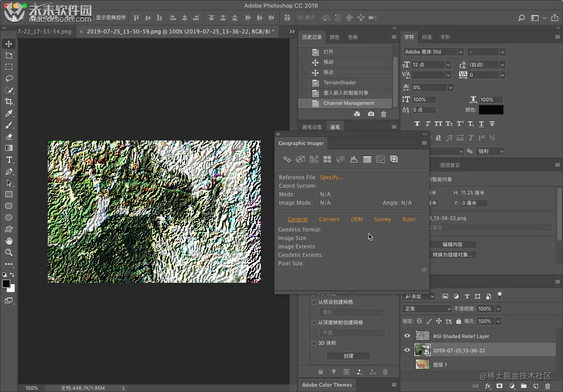This screenshot has height=392, width=563.
Task: Expand the 锐利 anti-aliasing dropdown
Action: pos(490,151)
